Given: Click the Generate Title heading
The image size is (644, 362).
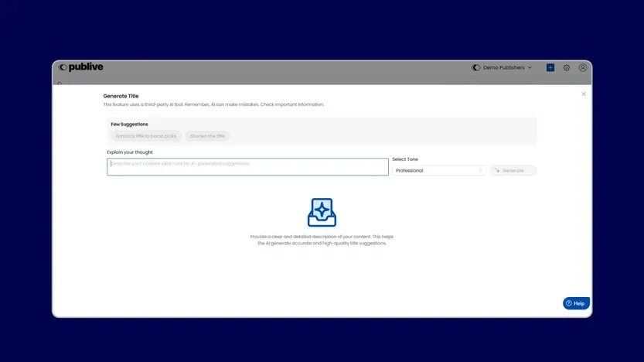Looking at the screenshot, I should (x=121, y=96).
